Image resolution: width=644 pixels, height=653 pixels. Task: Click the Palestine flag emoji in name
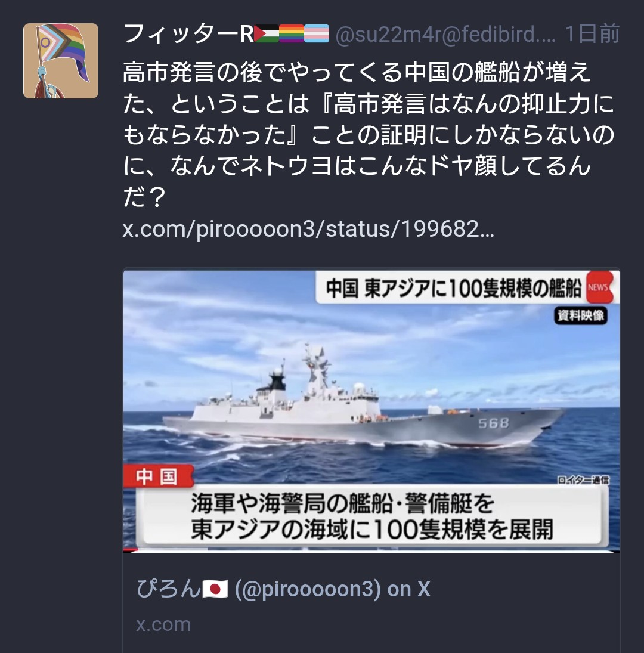click(x=267, y=34)
